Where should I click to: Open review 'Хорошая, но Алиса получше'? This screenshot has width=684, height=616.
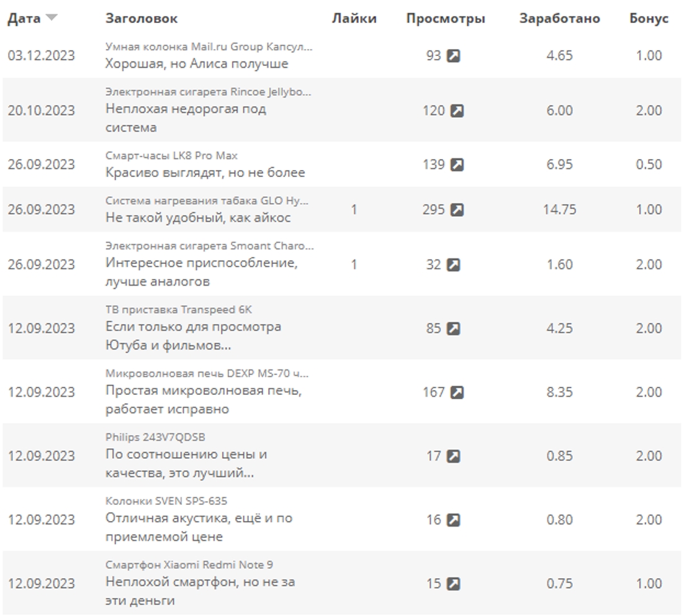[197, 64]
